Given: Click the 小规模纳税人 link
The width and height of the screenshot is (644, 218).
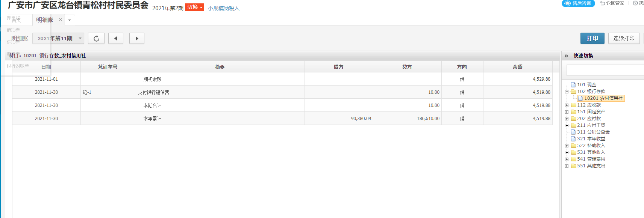Looking at the screenshot, I should click(224, 8).
